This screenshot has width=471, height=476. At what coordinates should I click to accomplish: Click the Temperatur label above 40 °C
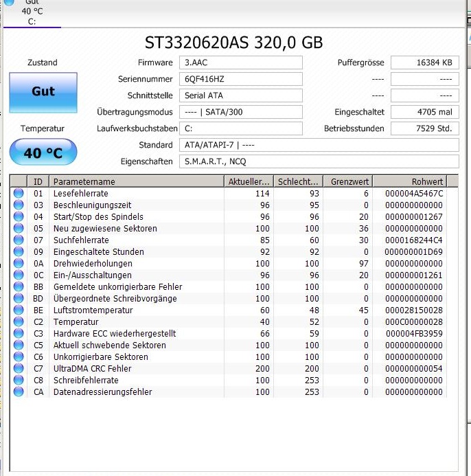(43, 128)
